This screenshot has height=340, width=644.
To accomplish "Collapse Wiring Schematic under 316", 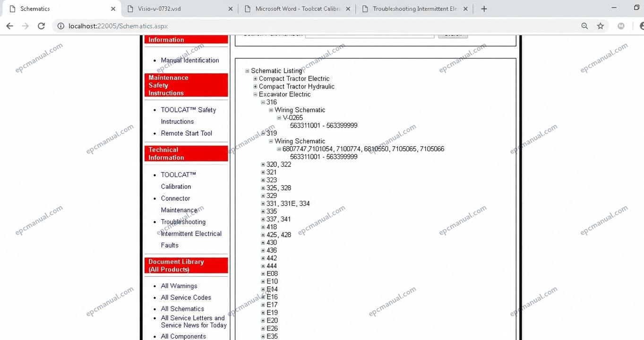I will click(x=271, y=110).
